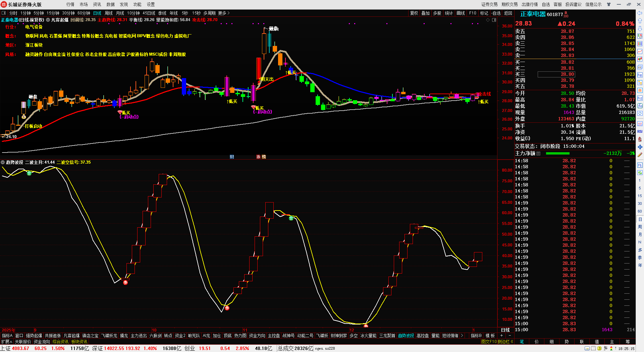Click the wavy lines chart icon in sidebar
The height and width of the screenshot is (352, 644).
tap(640, 124)
